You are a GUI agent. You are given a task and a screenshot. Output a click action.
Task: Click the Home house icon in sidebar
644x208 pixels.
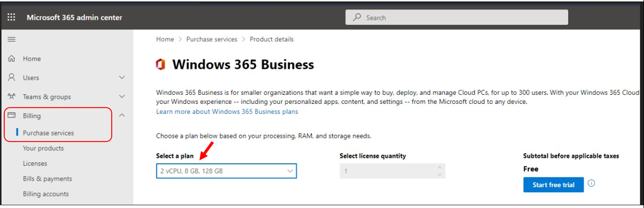12,58
